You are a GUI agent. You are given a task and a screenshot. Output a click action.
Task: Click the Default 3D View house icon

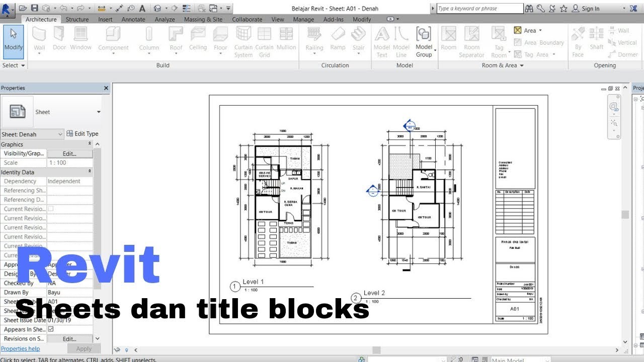[157, 8]
